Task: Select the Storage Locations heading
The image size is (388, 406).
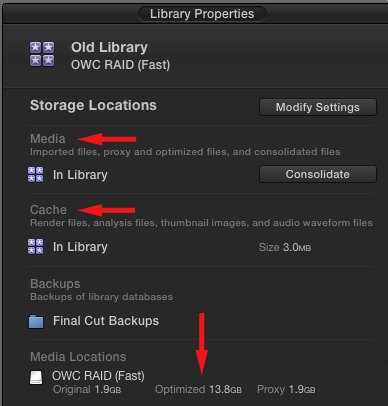Action: [x=93, y=106]
